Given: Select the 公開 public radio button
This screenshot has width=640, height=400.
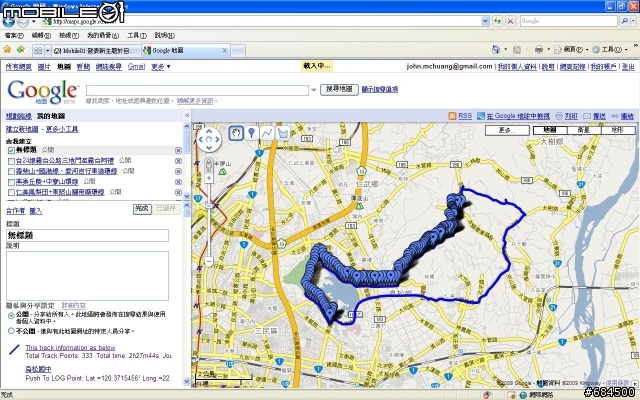Looking at the screenshot, I should (11, 315).
